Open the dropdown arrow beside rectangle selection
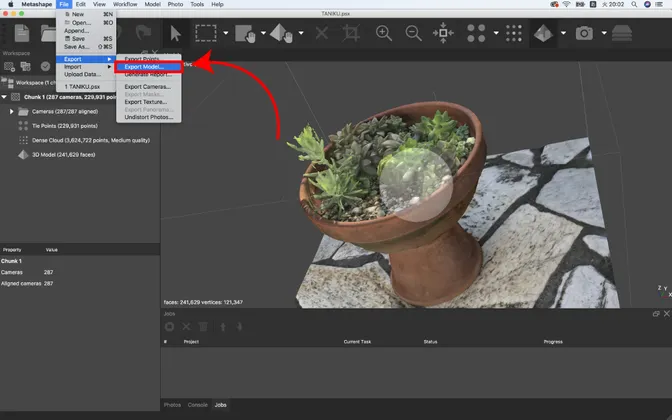Screen dimensions: 672x420 (x=227, y=33)
